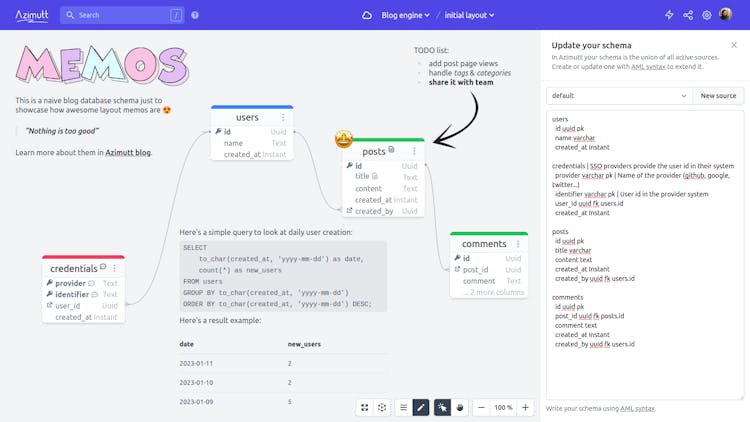Open the share project icon
This screenshot has width=750, height=422.
click(x=688, y=15)
